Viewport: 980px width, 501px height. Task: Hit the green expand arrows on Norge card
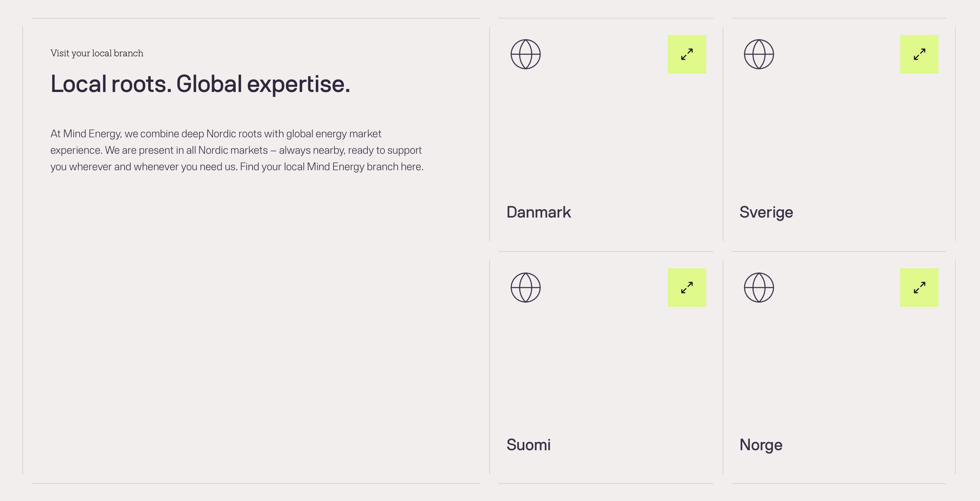tap(919, 287)
